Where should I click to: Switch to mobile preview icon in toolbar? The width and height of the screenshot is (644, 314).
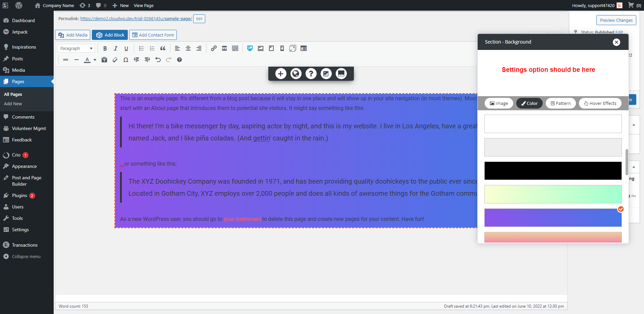tap(282, 48)
